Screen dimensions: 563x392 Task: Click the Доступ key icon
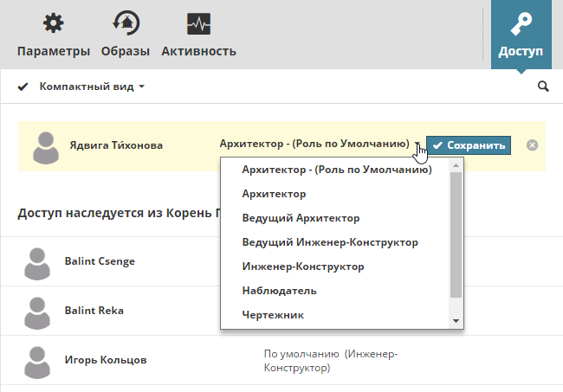(x=521, y=24)
